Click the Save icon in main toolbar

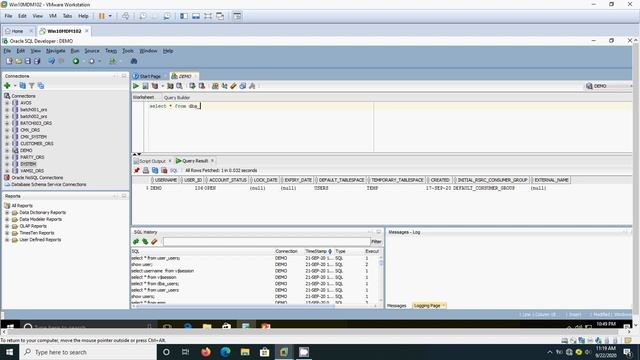(28, 61)
